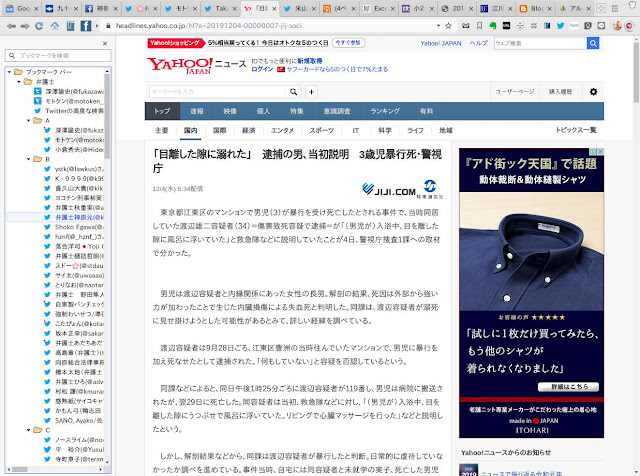Screen dimensions: 640x476
Task: Select the 速報 news navigation tab
Action: (x=197, y=111)
